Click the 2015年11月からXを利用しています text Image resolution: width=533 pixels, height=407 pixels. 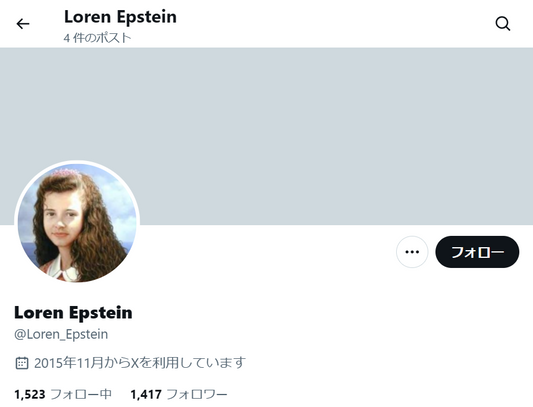[x=140, y=363]
